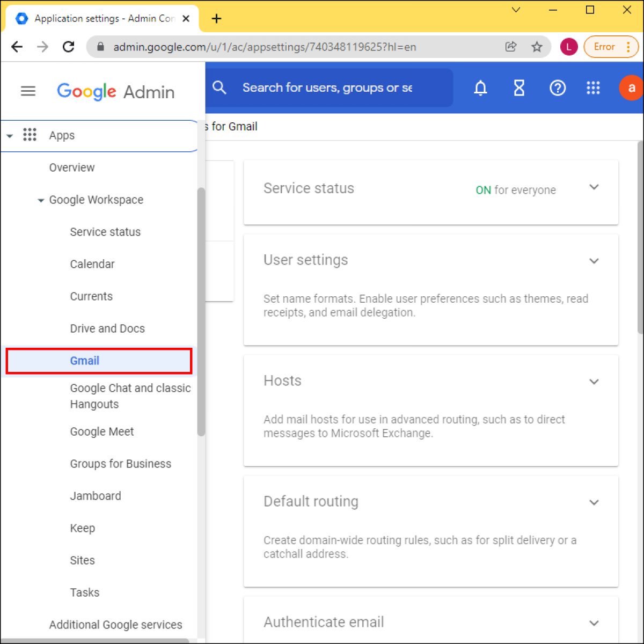644x644 pixels.
Task: Open the navigation hamburger menu
Action: click(28, 91)
